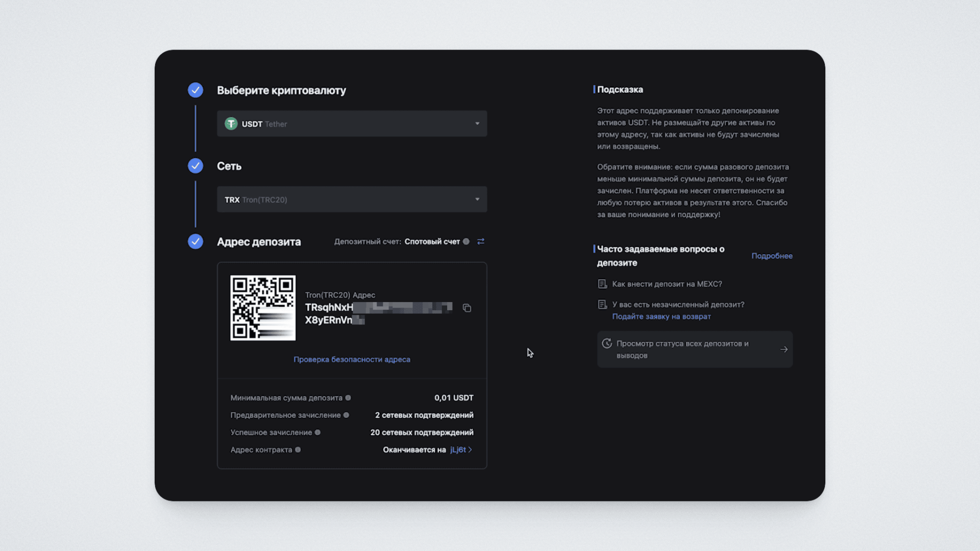Click info icon beside Предварительное зачисление
Viewport: 980px width, 551px height.
tap(346, 415)
